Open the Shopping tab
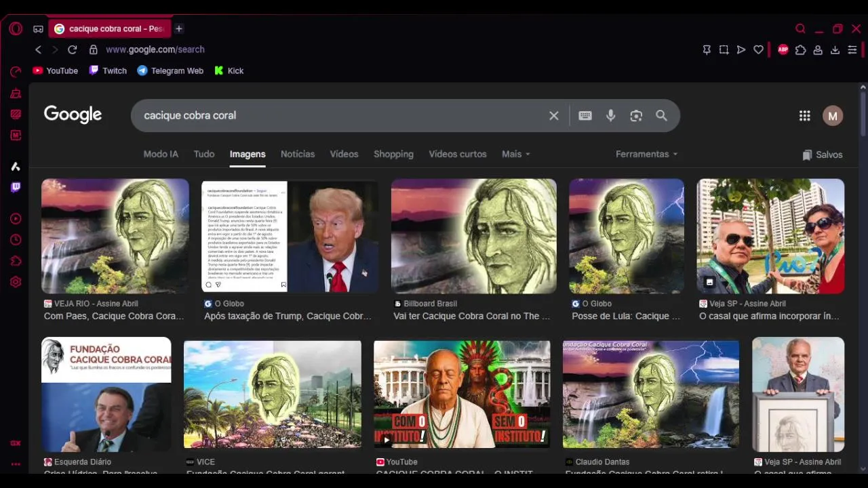This screenshot has width=868, height=488. [x=393, y=154]
